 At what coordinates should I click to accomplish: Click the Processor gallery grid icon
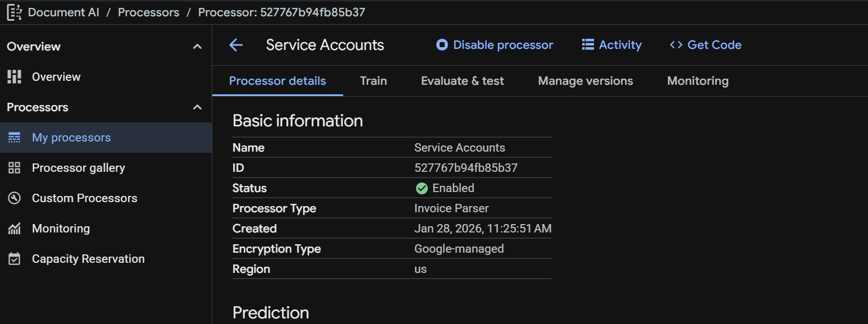[14, 168]
